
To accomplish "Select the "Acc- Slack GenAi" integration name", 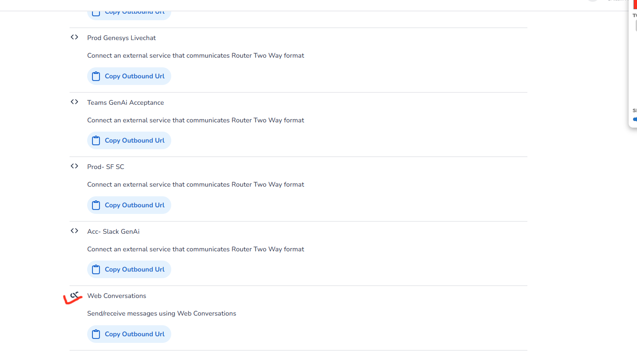I will 113,232.
